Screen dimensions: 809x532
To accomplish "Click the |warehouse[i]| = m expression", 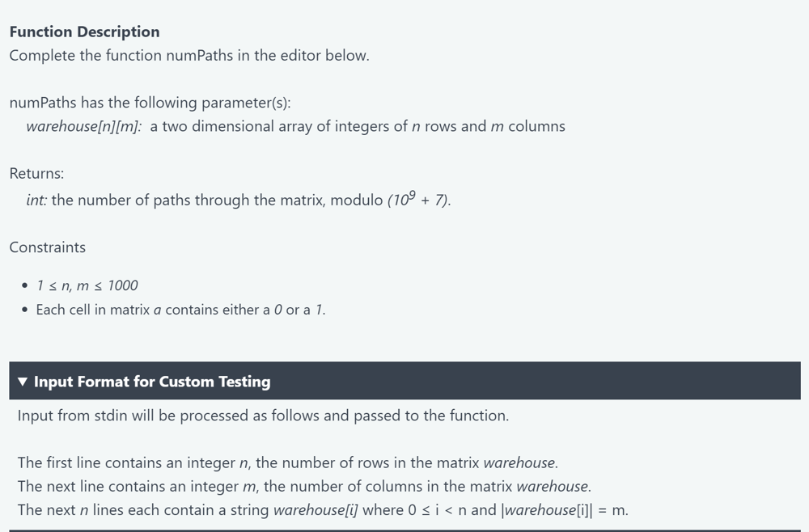I will [x=565, y=510].
